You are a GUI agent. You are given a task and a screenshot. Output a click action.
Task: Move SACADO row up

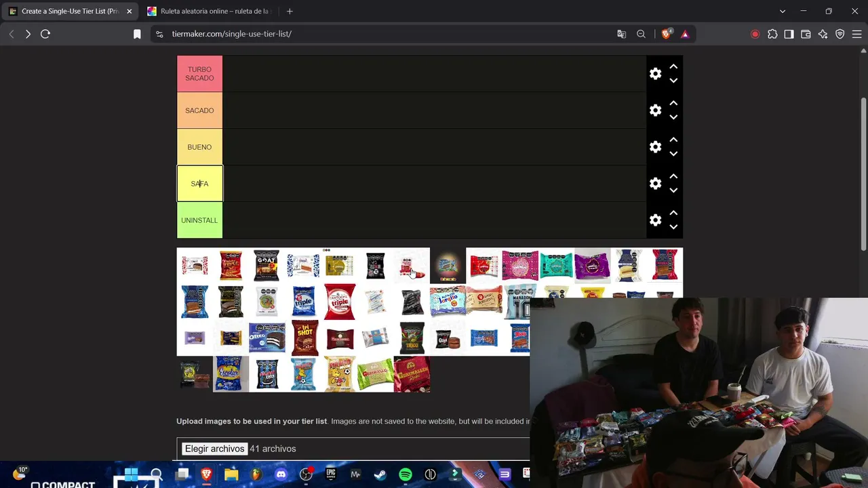click(x=673, y=103)
